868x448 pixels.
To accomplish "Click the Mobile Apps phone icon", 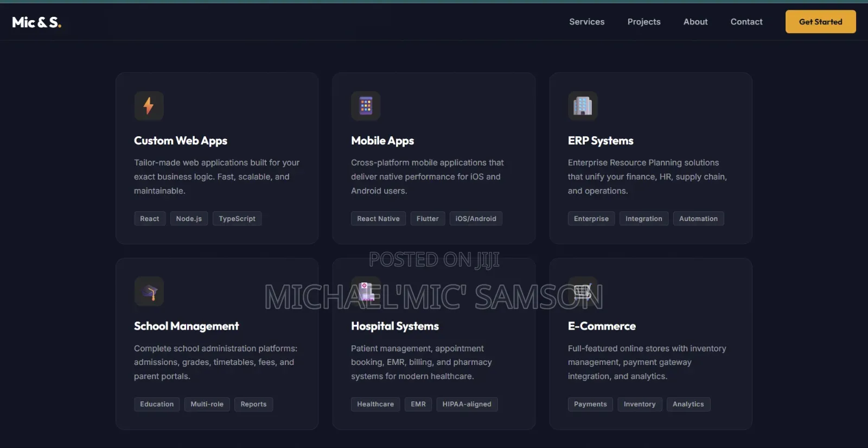I will pyautogui.click(x=366, y=105).
